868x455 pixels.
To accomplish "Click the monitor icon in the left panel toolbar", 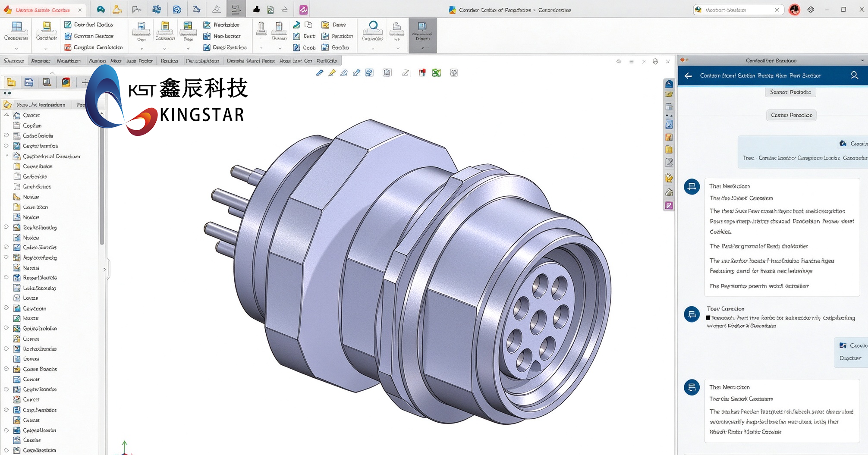I will click(x=47, y=82).
